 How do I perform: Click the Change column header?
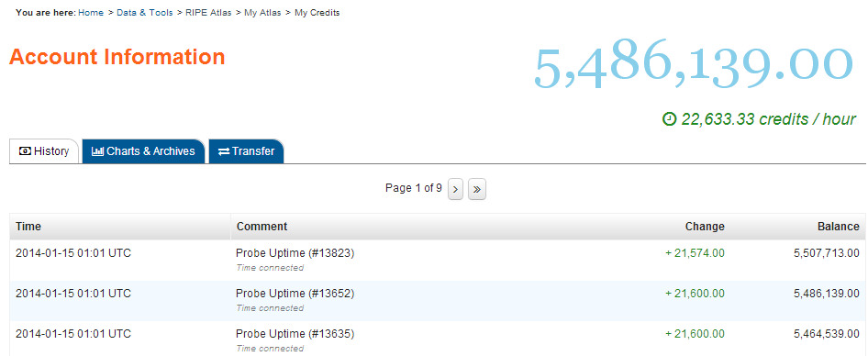pyautogui.click(x=705, y=227)
